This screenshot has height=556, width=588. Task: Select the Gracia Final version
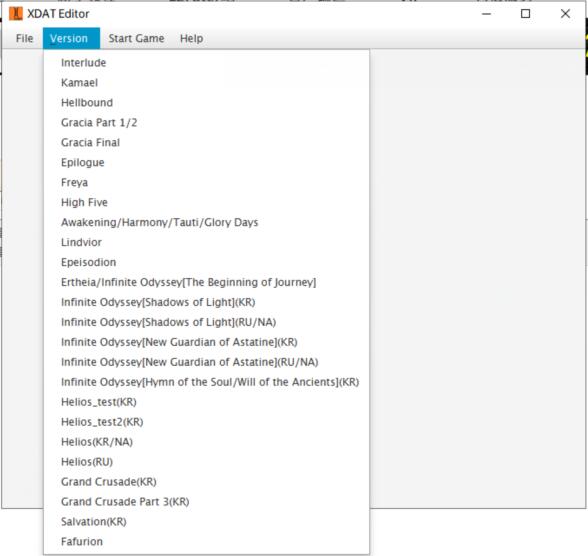206,142
